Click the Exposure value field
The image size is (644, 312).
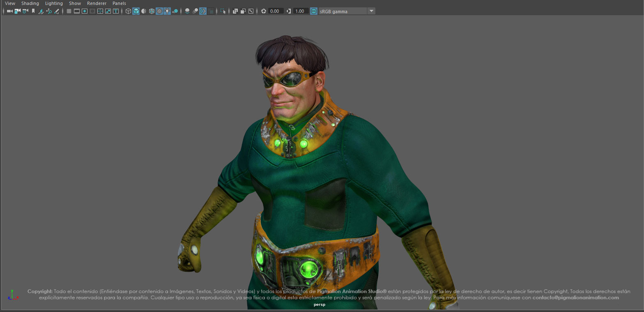276,11
